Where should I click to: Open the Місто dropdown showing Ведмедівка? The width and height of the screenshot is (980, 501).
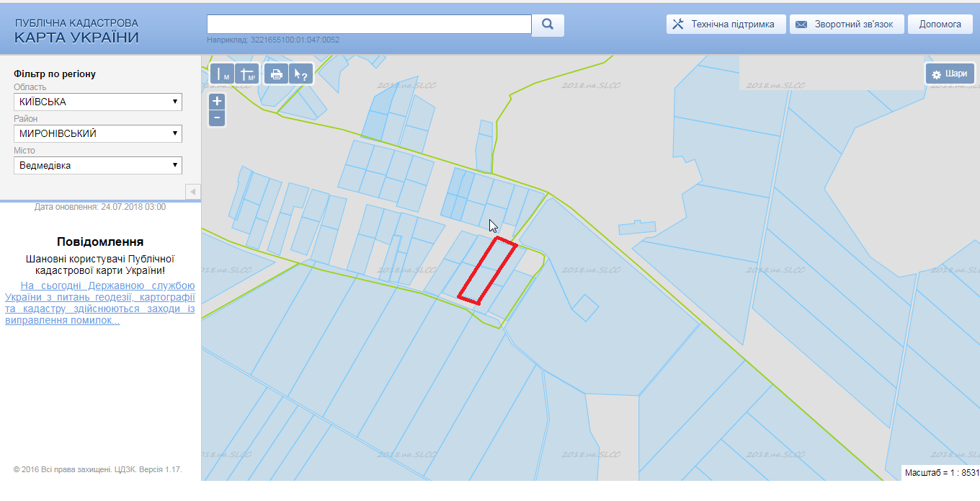click(x=98, y=165)
